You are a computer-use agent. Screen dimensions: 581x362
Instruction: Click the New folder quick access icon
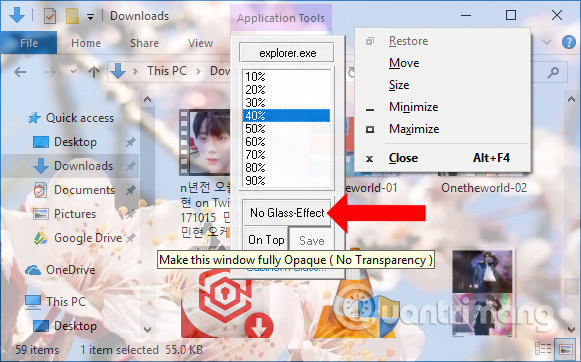click(x=72, y=16)
